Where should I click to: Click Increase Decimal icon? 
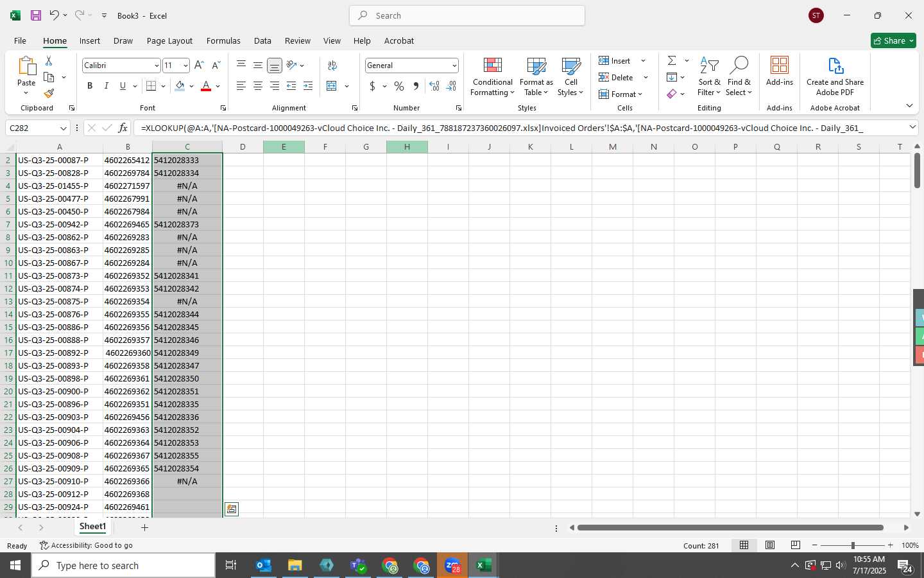coord(434,86)
